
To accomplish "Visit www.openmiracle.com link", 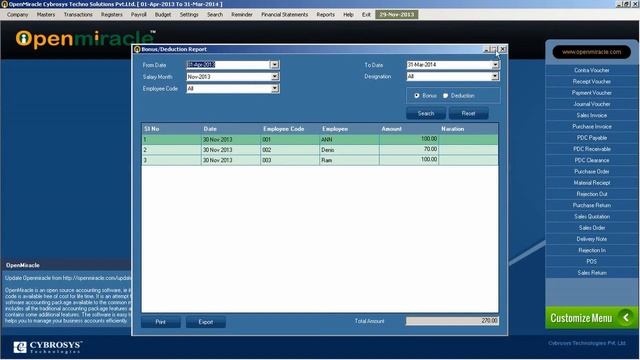I will point(591,52).
